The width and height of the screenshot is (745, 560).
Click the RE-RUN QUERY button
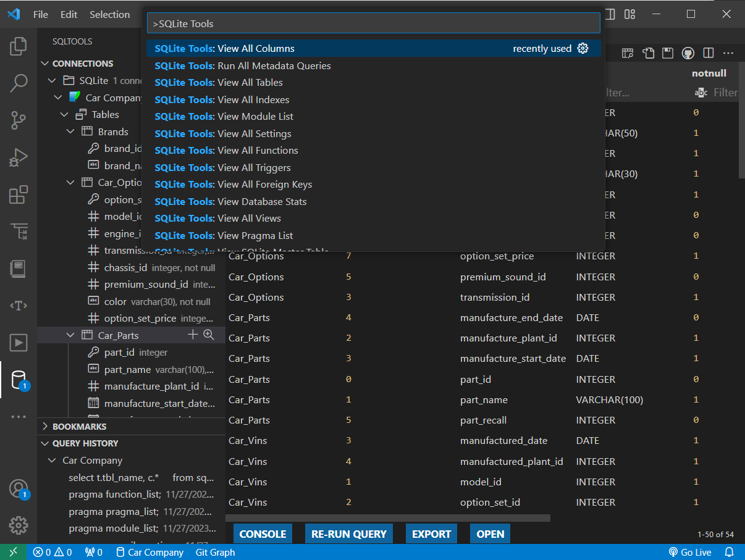click(349, 534)
